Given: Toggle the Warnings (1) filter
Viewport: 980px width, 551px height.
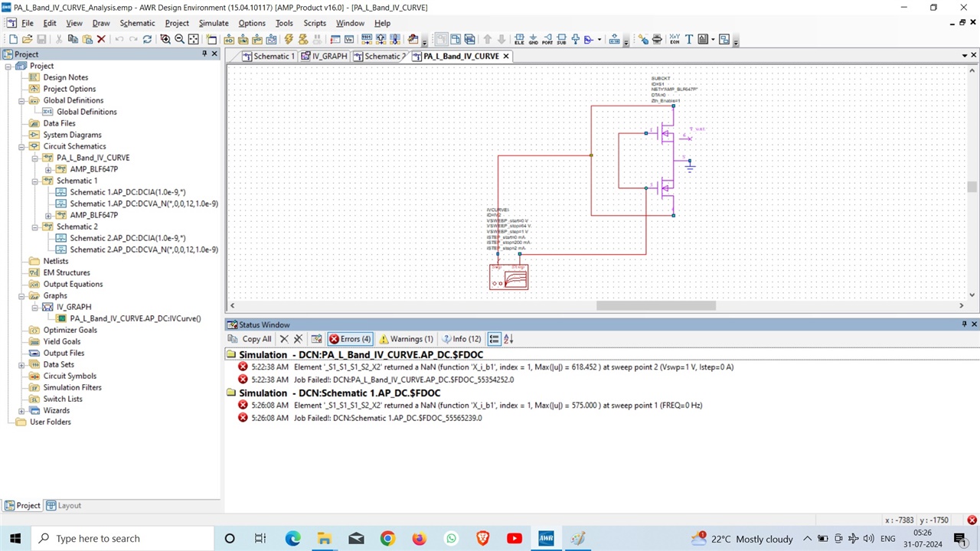Looking at the screenshot, I should (406, 339).
